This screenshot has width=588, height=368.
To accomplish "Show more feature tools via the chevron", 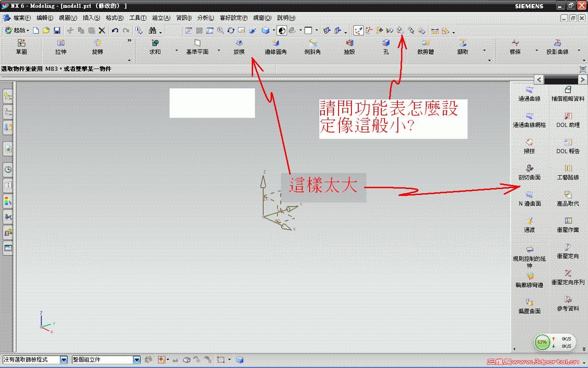I will coord(129,40).
